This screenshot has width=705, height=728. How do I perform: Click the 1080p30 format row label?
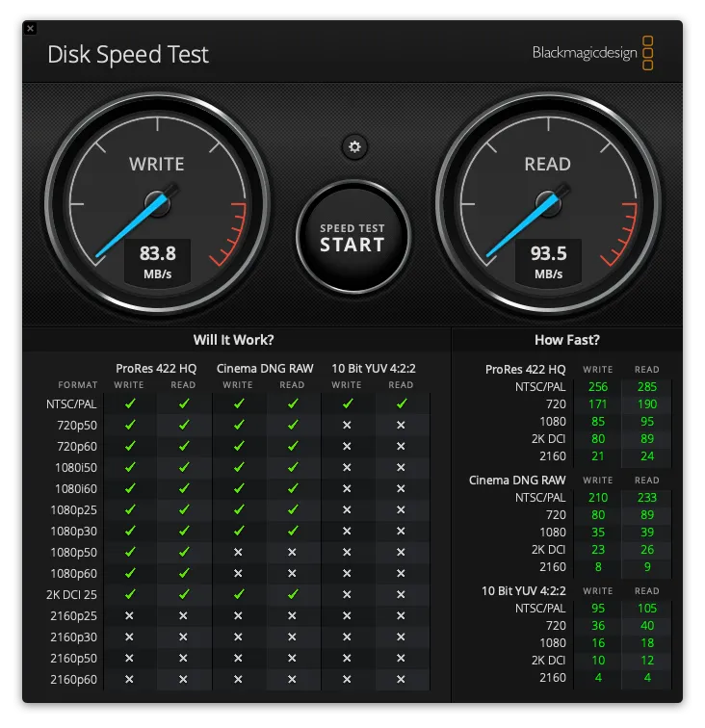click(73, 531)
